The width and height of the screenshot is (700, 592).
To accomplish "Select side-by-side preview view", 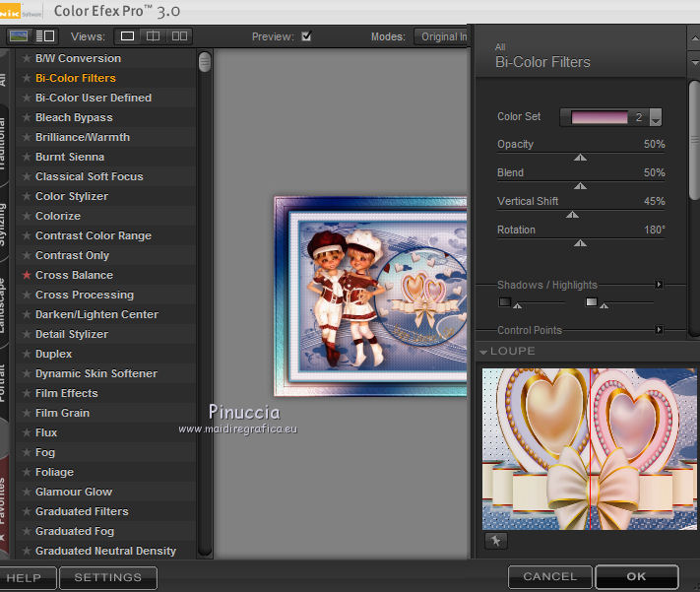I will coord(179,35).
